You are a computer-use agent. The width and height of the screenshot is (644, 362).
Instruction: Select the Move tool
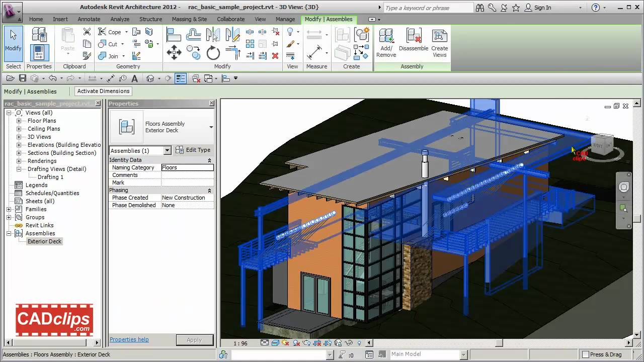click(x=174, y=52)
